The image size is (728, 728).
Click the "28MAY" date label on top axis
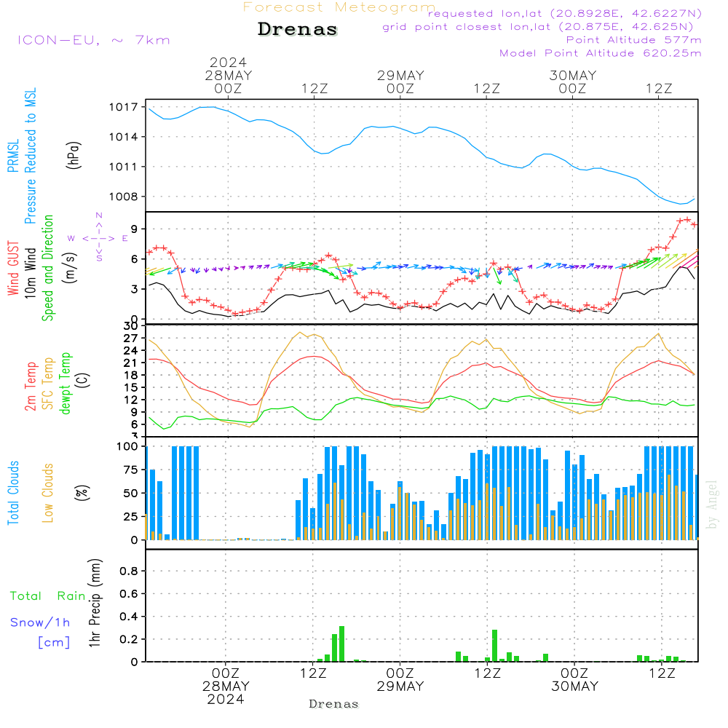(229, 75)
